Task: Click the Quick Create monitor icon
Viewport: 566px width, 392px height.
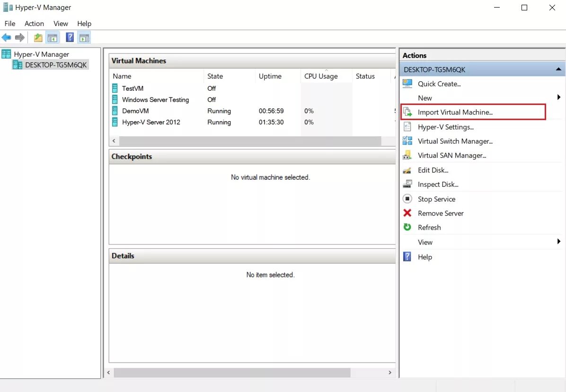Action: pos(407,84)
